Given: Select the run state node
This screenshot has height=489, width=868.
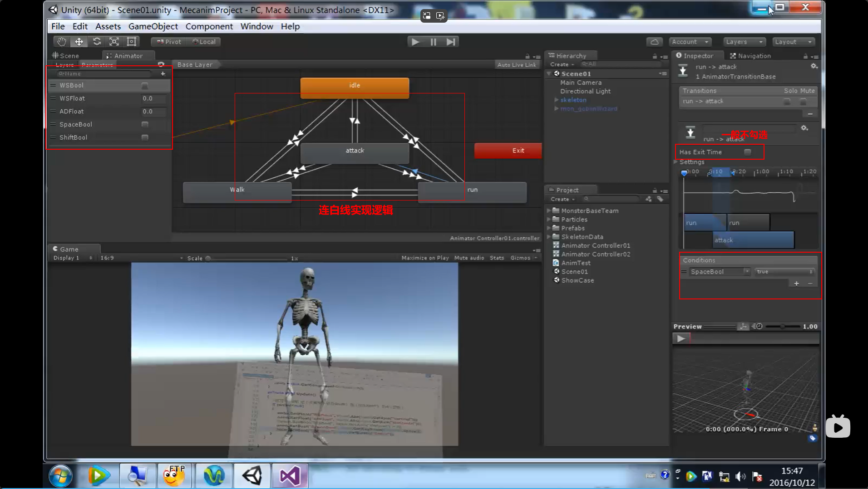Looking at the screenshot, I should click(x=472, y=192).
